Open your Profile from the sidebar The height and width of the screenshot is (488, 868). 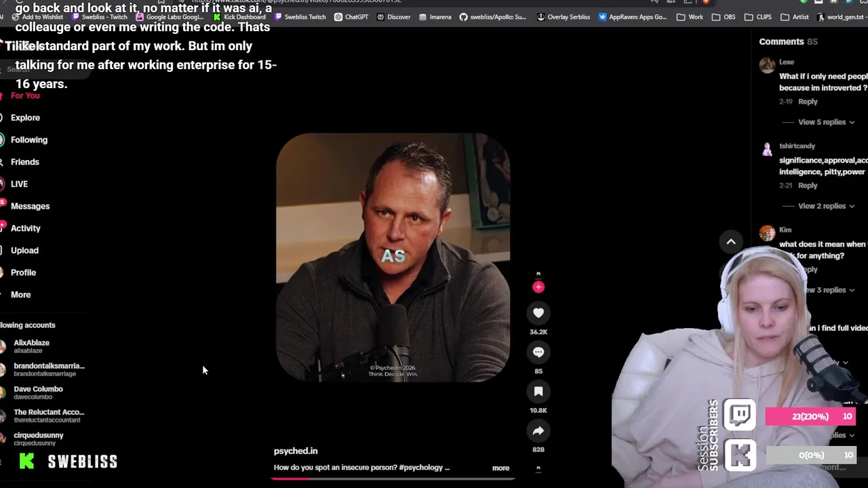click(23, 272)
